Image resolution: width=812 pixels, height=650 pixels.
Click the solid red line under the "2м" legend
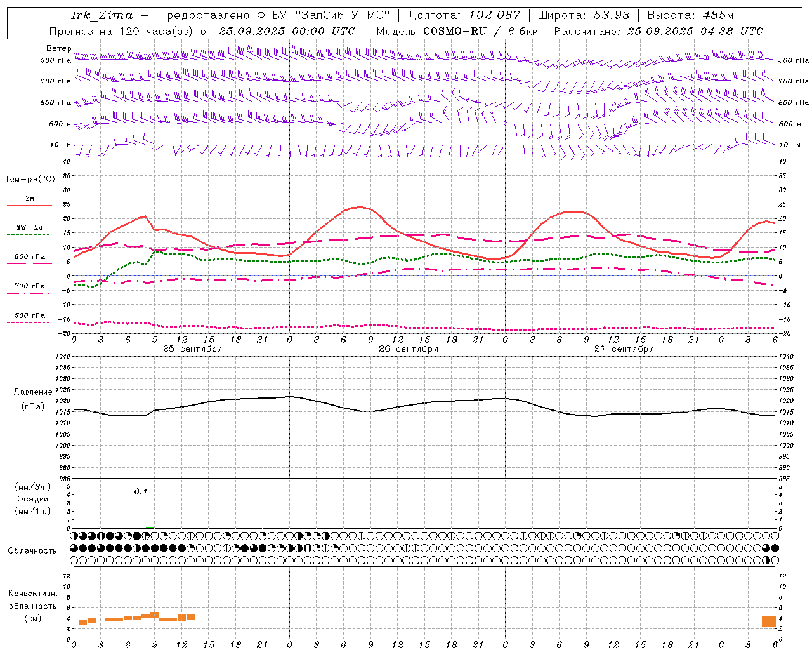(29, 205)
